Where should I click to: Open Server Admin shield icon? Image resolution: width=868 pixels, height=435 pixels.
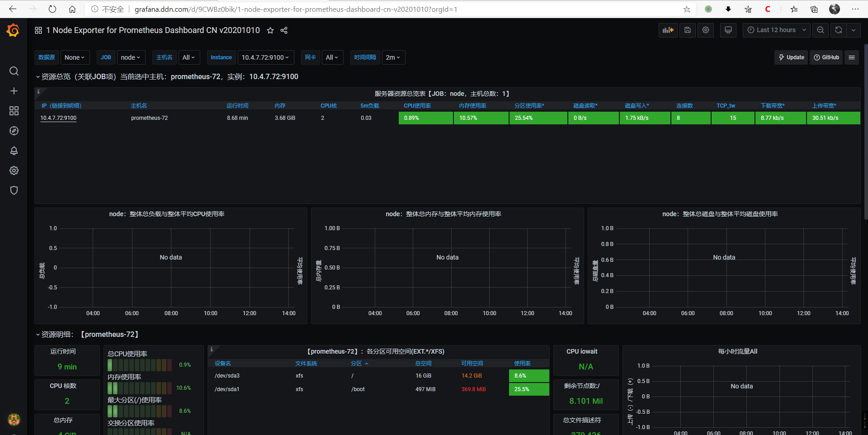point(14,190)
